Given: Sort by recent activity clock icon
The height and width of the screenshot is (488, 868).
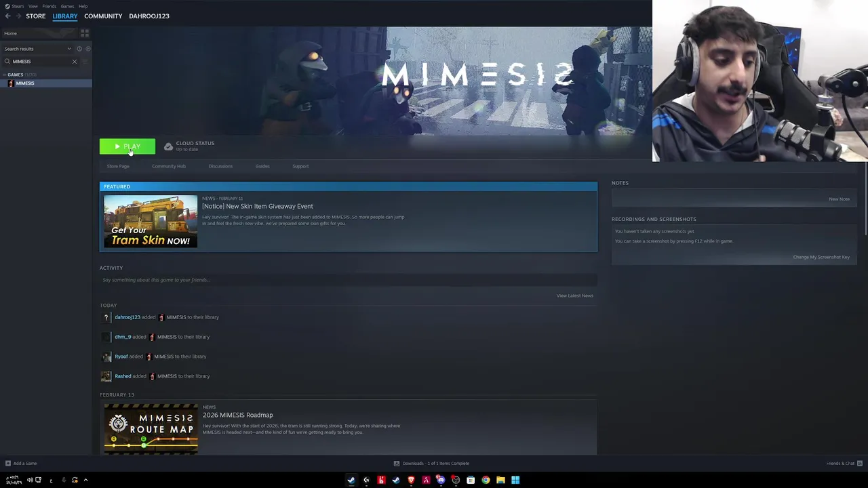Looking at the screenshot, I should coord(79,49).
